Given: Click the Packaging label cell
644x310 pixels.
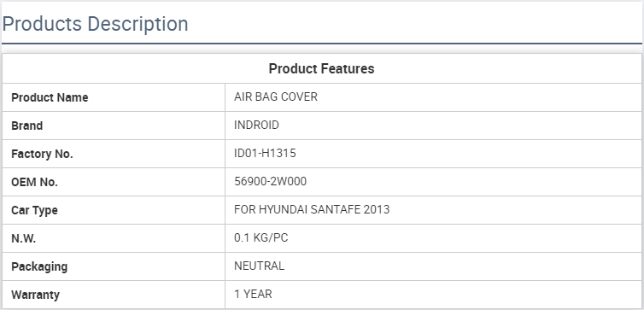Looking at the screenshot, I should (114, 266).
